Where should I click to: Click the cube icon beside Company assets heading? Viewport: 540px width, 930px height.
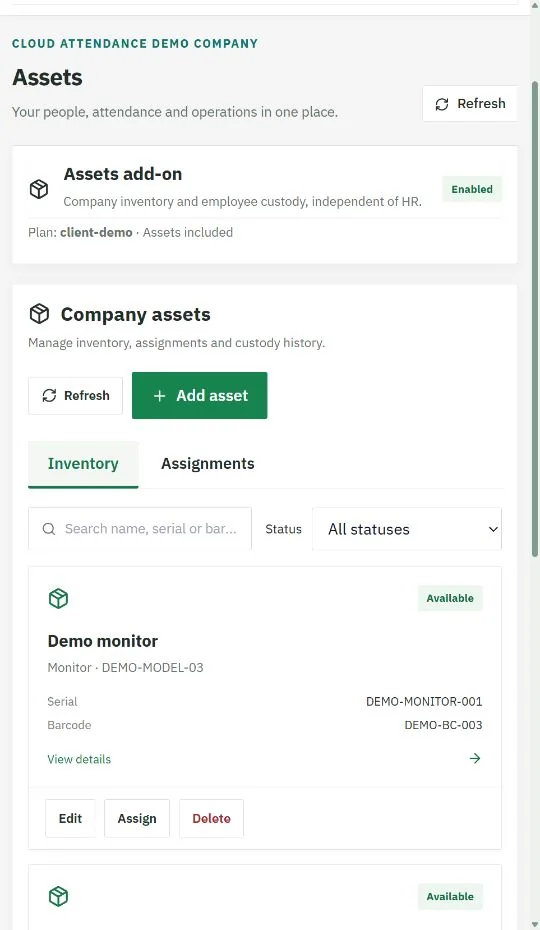[39, 314]
